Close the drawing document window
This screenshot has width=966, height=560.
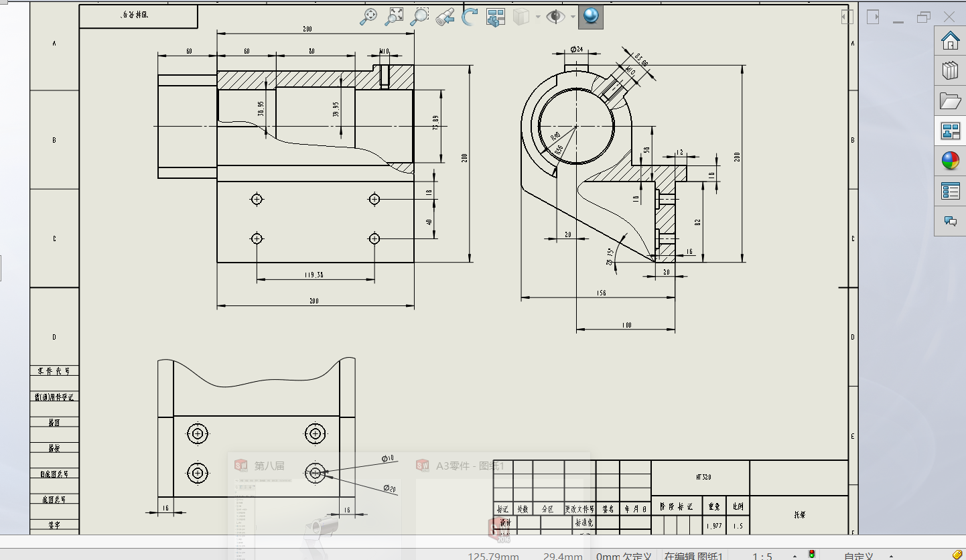tap(950, 17)
